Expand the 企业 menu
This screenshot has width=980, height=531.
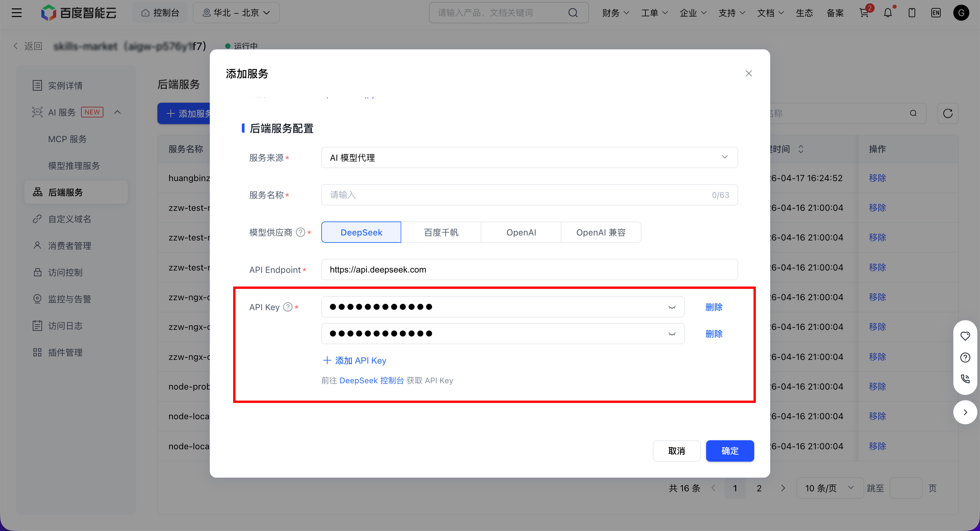click(693, 13)
